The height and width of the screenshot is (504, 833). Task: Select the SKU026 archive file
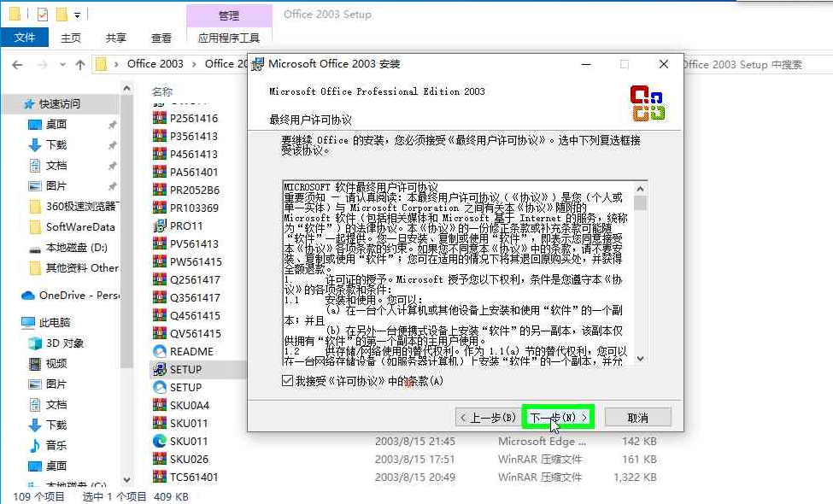tap(182, 459)
